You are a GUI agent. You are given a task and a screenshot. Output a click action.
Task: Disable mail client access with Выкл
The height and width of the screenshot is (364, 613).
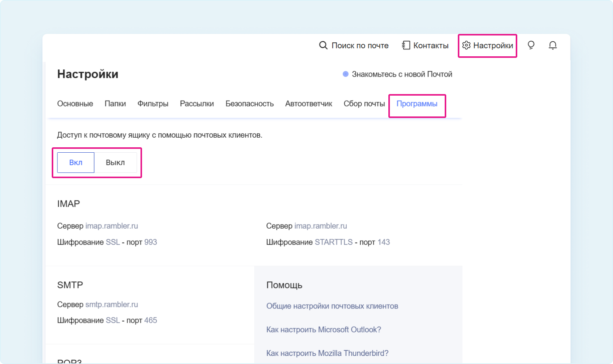(x=115, y=162)
